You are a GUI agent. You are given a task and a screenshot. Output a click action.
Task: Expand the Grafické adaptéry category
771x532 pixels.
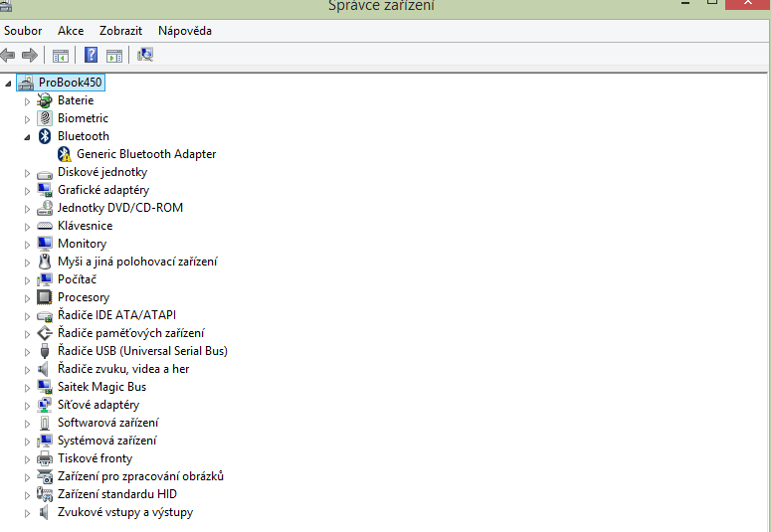27,191
